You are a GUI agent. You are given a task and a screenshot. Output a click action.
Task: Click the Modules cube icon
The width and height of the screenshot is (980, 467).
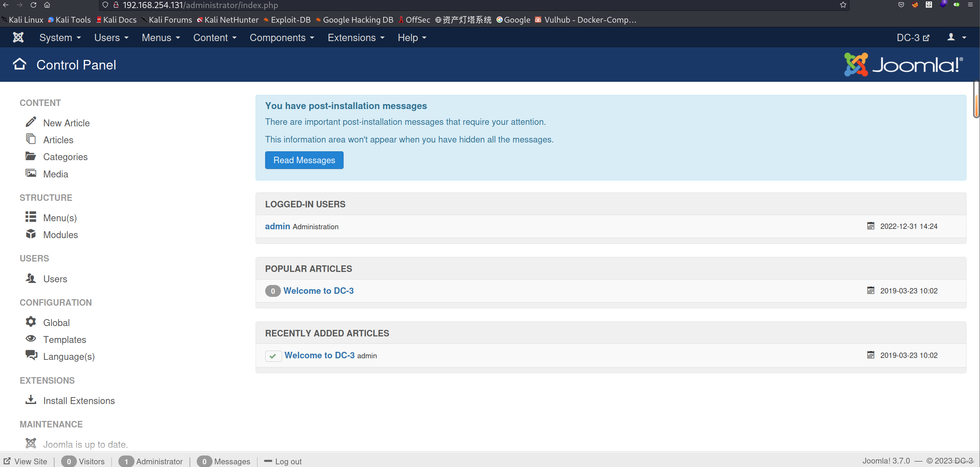click(x=31, y=234)
